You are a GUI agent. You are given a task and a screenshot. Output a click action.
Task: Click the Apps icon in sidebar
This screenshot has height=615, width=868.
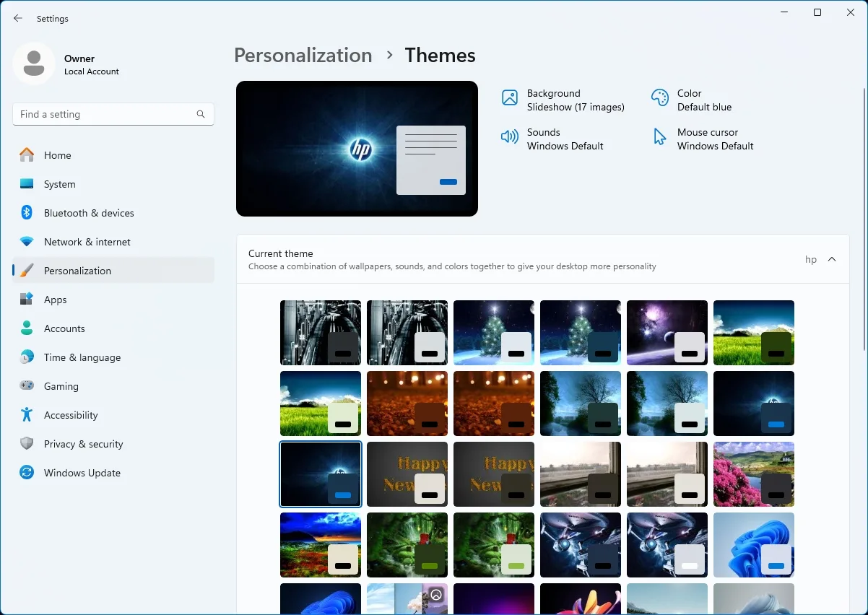pyautogui.click(x=27, y=300)
